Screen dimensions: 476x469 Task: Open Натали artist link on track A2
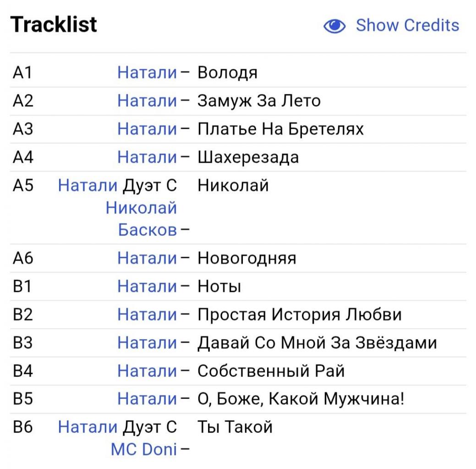147,101
